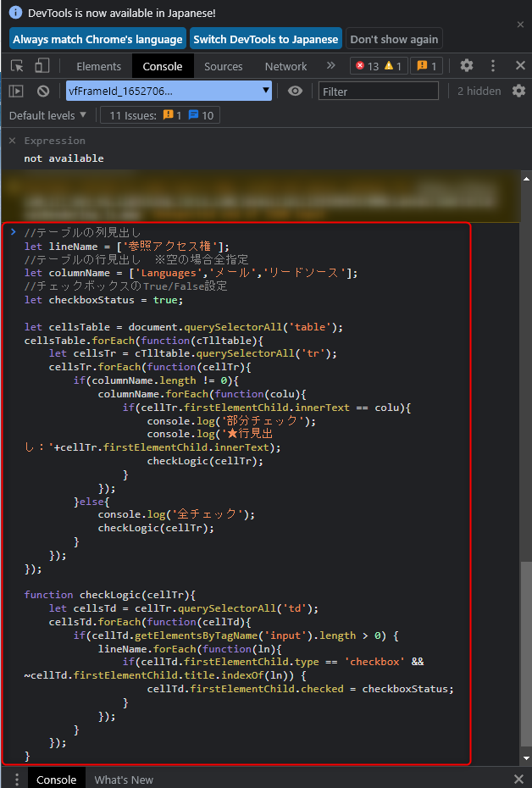Viewport: 532px width, 788px height.
Task: Click the 'let checkboxStatus = true;' line
Action: point(103,300)
